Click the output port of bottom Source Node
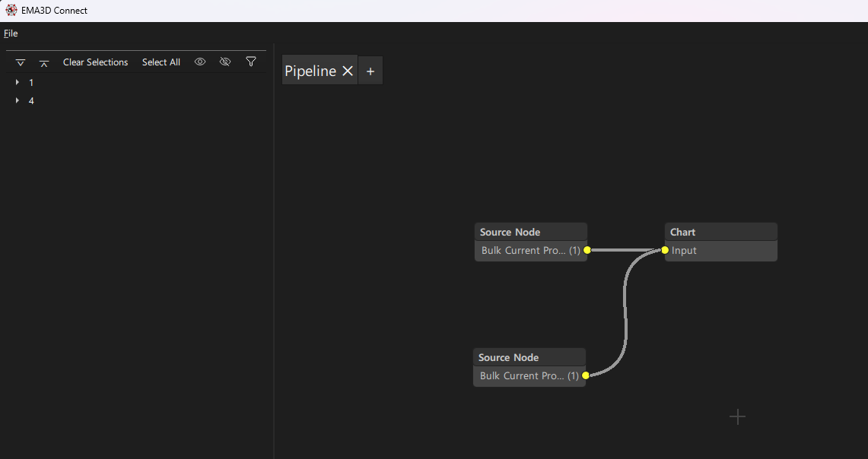Image resolution: width=868 pixels, height=459 pixels. tap(586, 375)
